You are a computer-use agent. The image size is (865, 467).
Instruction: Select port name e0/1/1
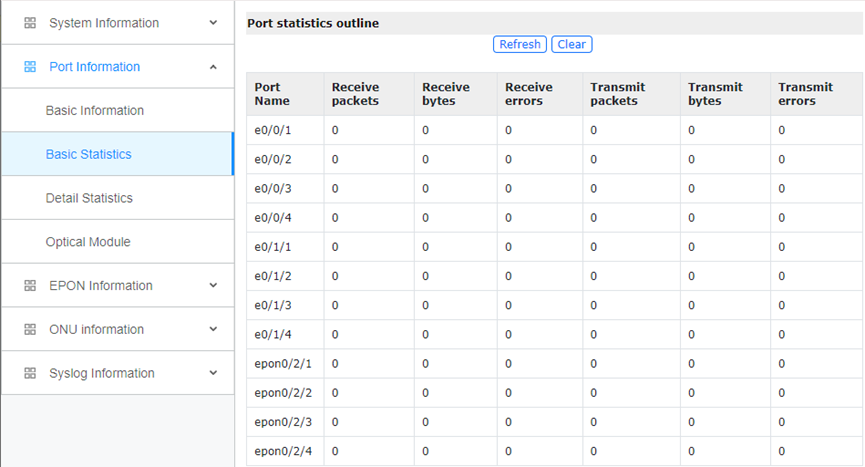[x=273, y=247]
